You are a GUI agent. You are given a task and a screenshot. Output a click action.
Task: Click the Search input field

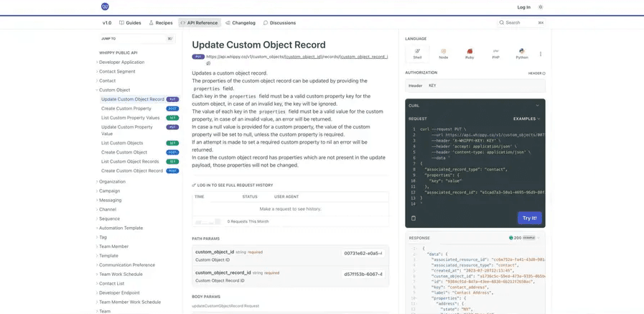point(521,22)
